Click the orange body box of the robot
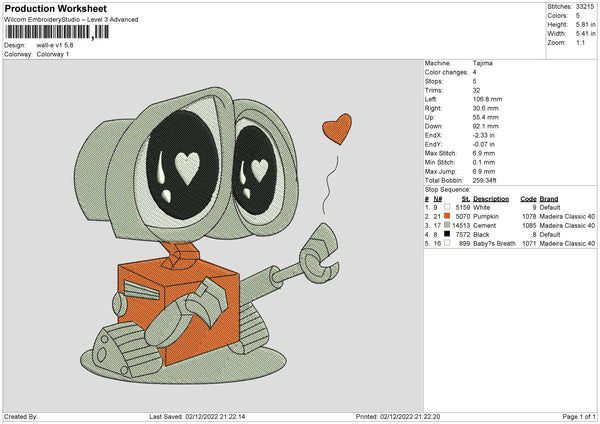 pyautogui.click(x=178, y=310)
